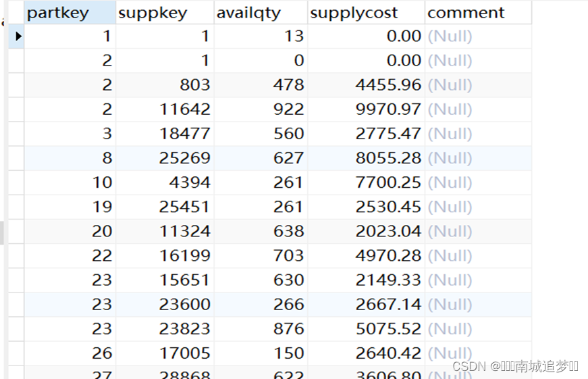Viewport: 588px width, 379px height.
Task: Click partkey cell 22
Action: click(x=70, y=255)
